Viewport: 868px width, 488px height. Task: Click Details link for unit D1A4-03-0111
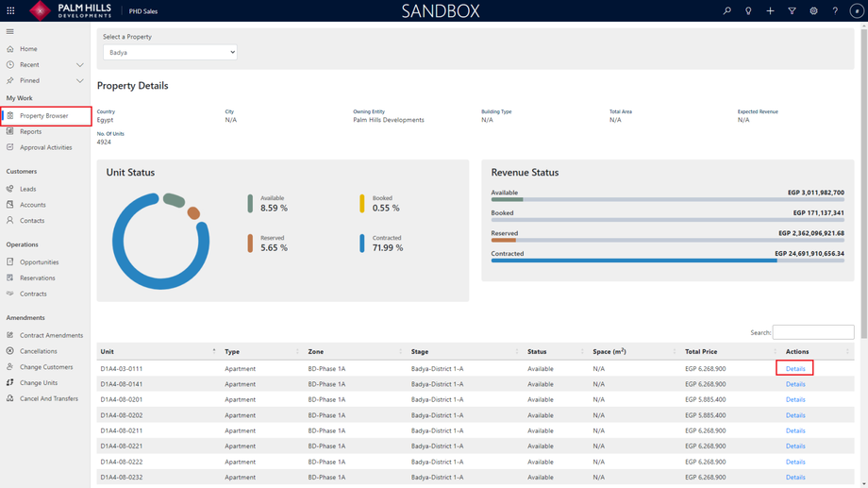pos(795,369)
